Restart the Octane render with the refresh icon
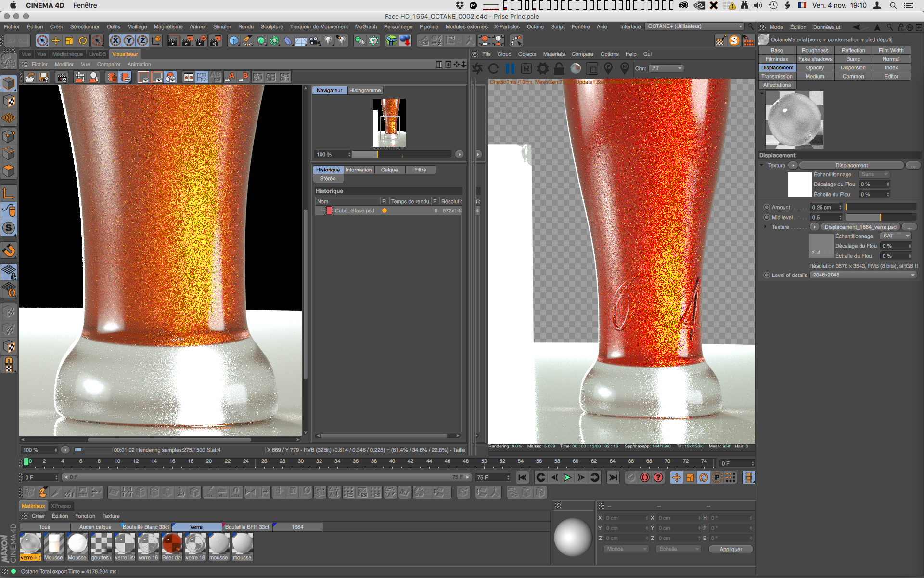The image size is (924, 578). (494, 68)
